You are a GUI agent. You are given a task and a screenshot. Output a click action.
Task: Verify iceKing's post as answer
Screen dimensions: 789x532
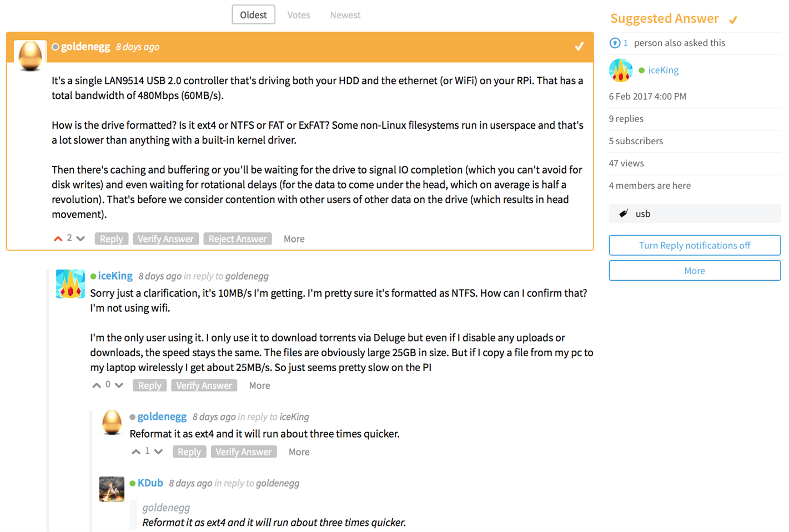pyautogui.click(x=204, y=385)
